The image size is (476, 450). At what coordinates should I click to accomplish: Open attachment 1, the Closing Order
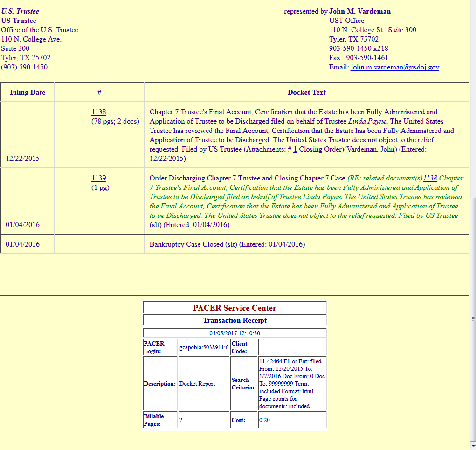click(295, 149)
